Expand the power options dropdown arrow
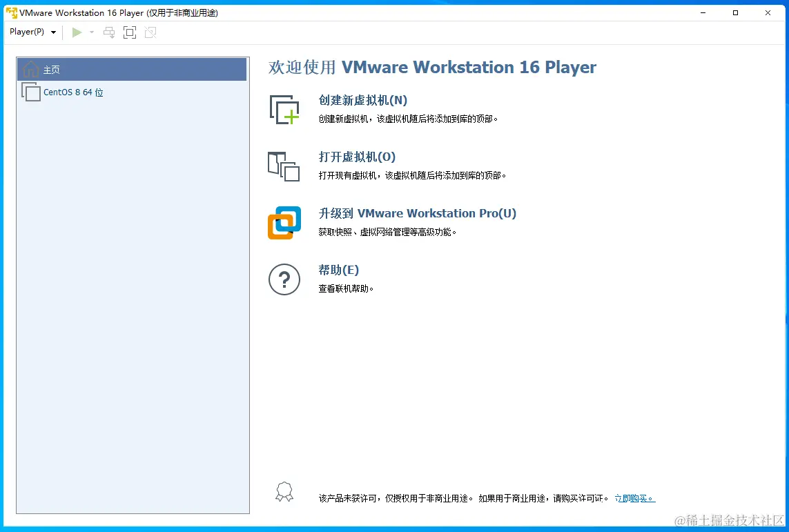The width and height of the screenshot is (789, 532). click(92, 32)
